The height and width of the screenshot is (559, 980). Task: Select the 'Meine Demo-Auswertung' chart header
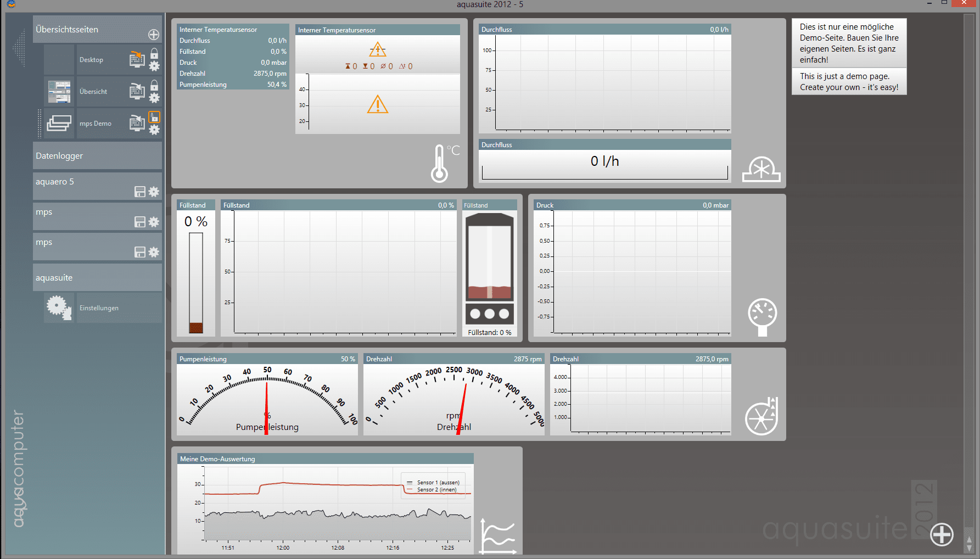(326, 459)
